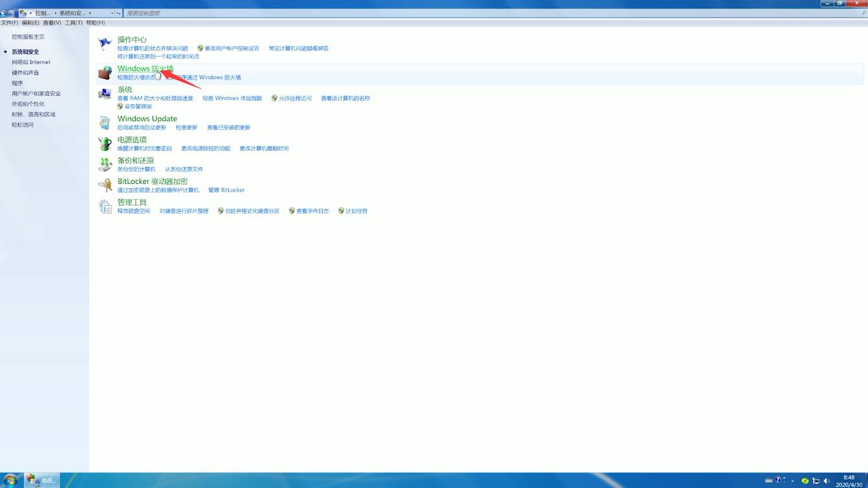Click 更改用户帐户控制设置 link

pos(232,49)
